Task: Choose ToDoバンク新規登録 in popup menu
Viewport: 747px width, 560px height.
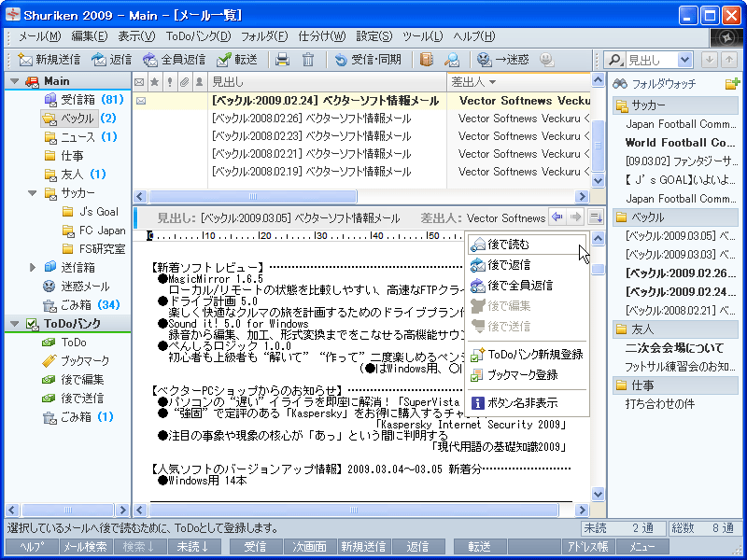Action: pyautogui.click(x=527, y=355)
